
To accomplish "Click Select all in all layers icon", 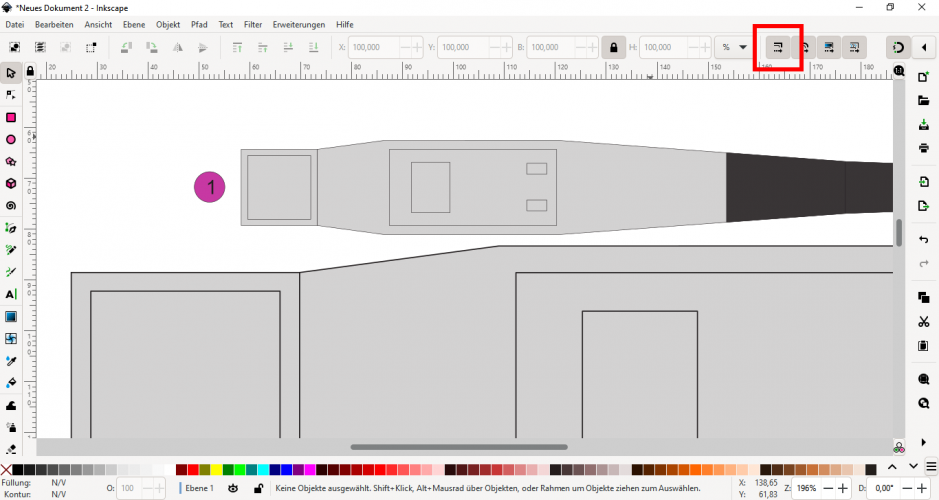I will (40, 47).
